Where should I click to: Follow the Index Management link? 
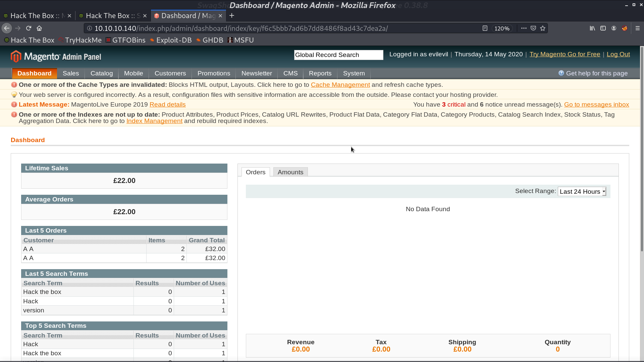154,121
